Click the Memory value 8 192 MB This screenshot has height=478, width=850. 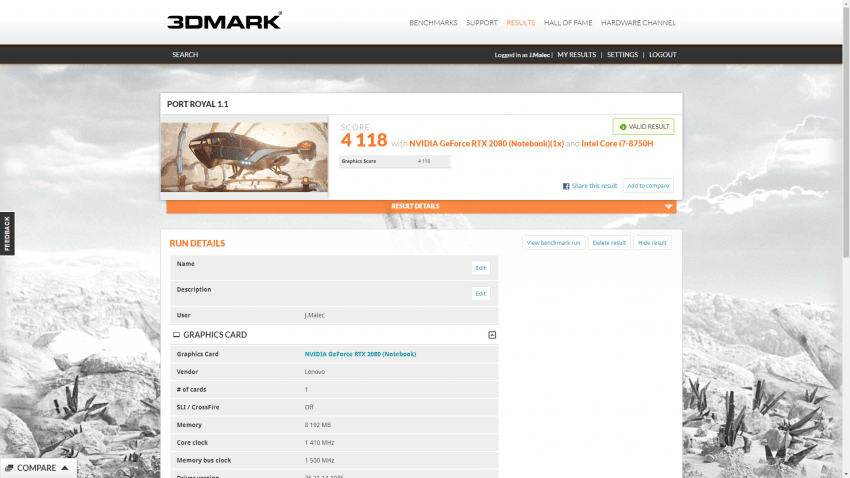318,425
